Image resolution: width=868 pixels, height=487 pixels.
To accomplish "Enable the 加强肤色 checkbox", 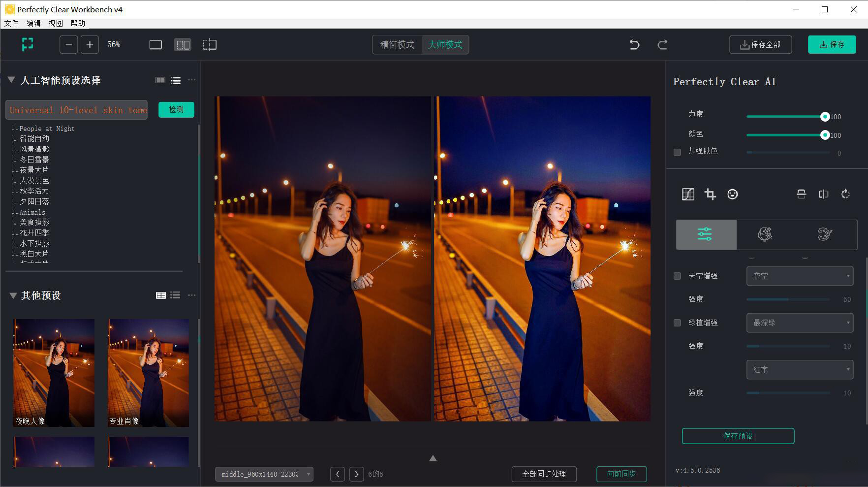I will point(677,152).
